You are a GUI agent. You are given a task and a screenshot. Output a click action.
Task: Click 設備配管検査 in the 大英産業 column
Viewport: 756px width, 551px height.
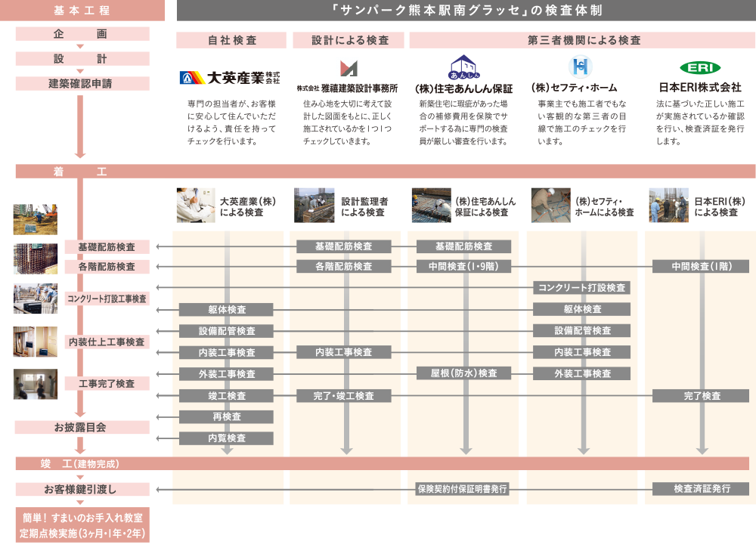(227, 331)
